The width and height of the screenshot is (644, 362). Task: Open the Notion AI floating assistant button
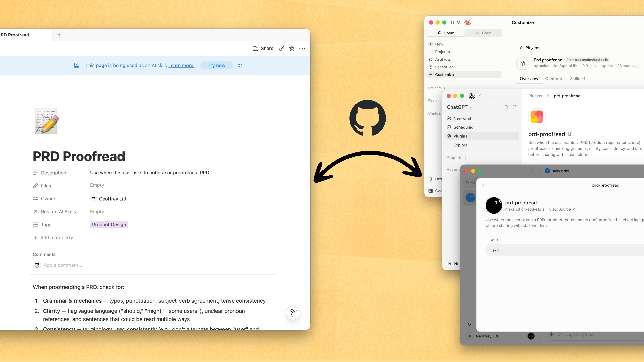[x=293, y=313]
